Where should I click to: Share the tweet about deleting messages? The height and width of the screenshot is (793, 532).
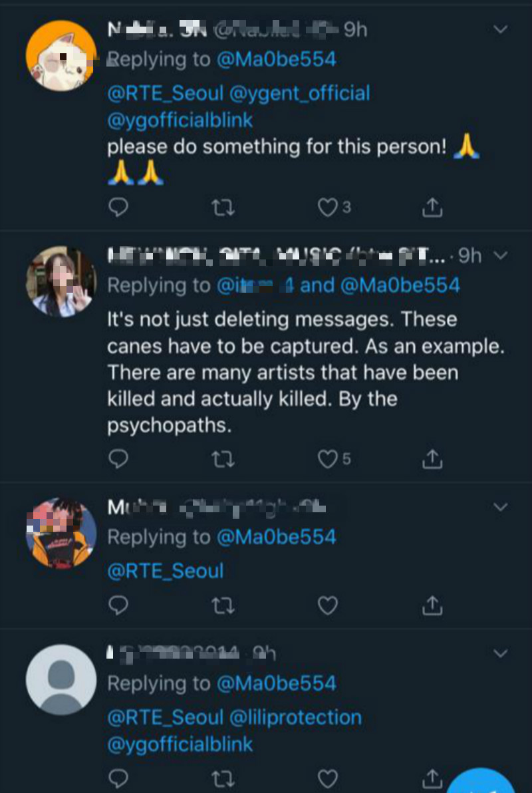[432, 459]
